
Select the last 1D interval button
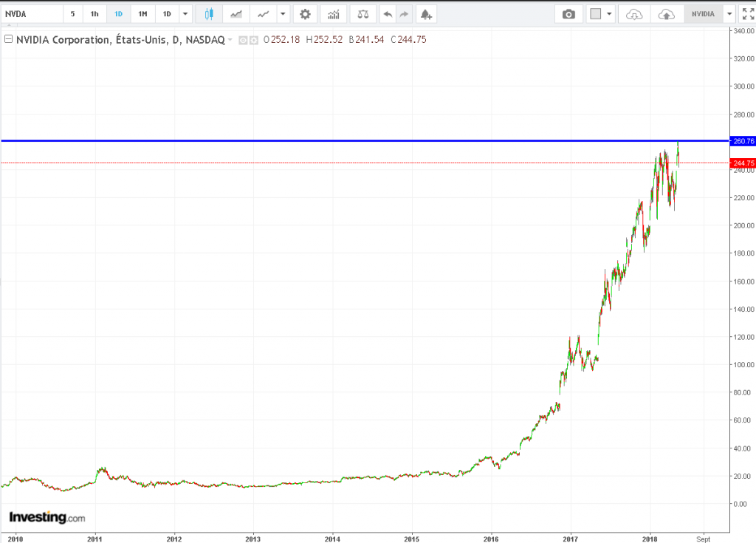point(167,14)
